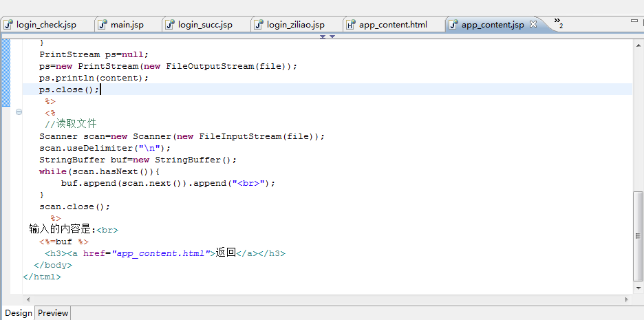This screenshot has height=320, width=644.
Task: Show the hidden editors list (»2)
Action: point(558,22)
